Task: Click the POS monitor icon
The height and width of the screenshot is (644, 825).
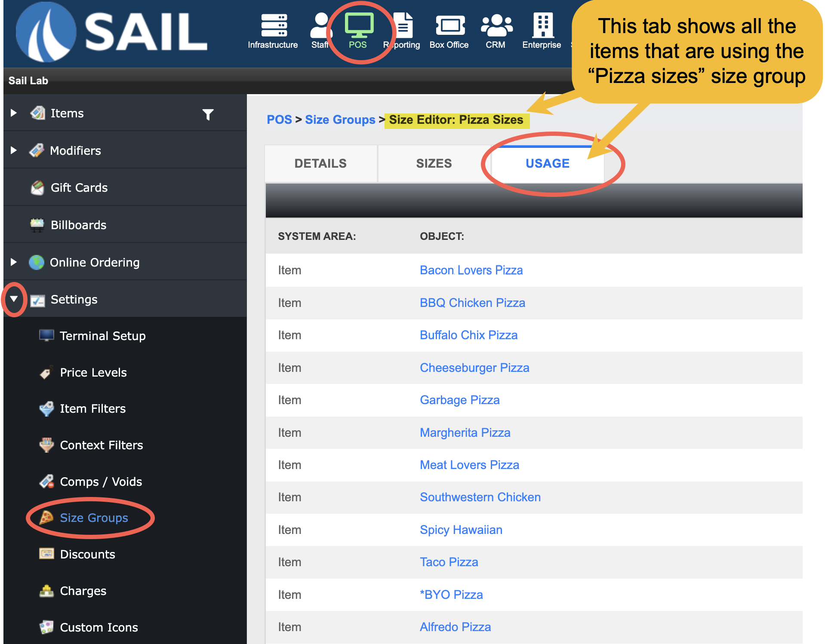Action: tap(358, 26)
